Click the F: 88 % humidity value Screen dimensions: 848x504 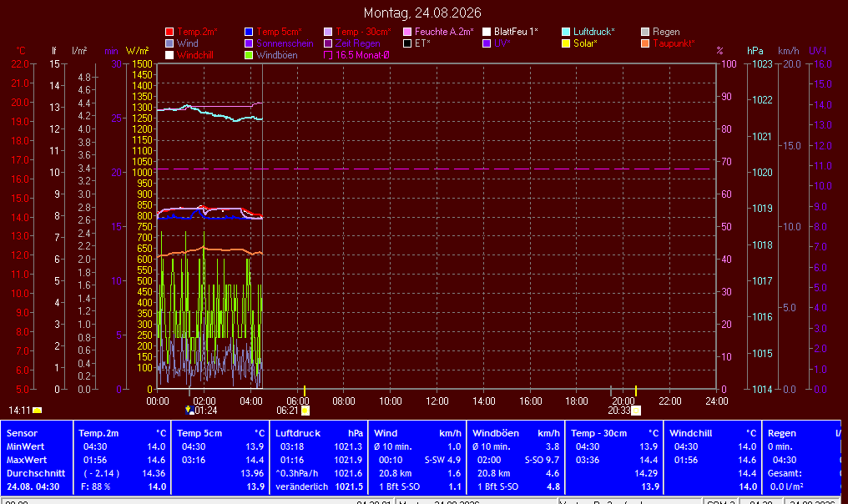[x=96, y=486]
